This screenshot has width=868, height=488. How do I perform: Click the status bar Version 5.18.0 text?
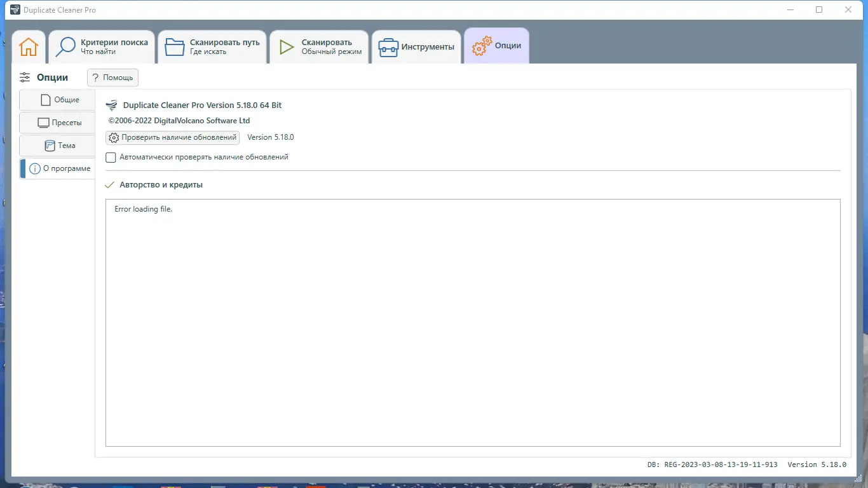[x=817, y=464]
